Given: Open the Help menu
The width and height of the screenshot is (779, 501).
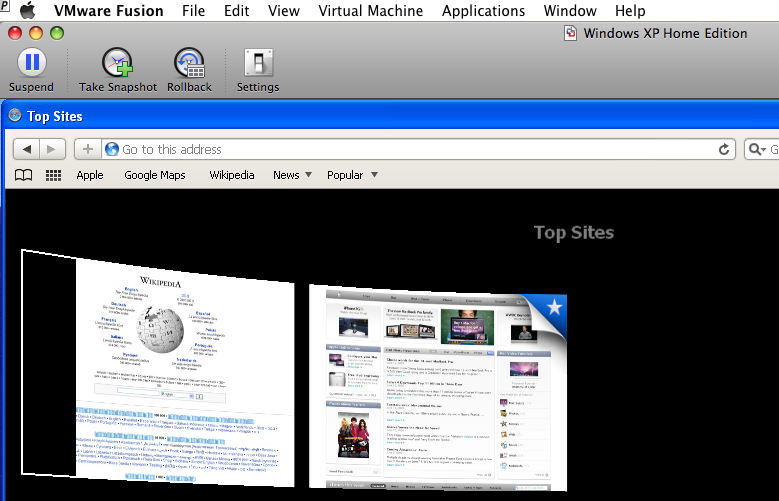Looking at the screenshot, I should click(630, 10).
